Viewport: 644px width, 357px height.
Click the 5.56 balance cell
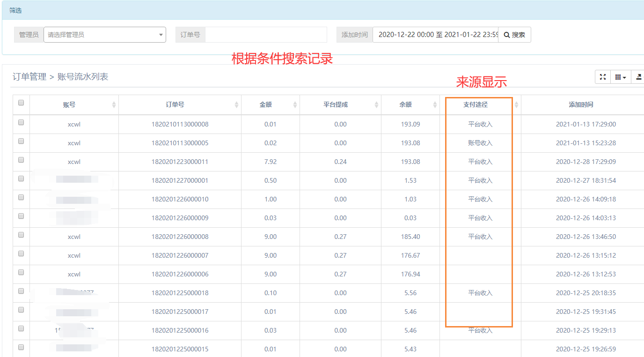[410, 293]
